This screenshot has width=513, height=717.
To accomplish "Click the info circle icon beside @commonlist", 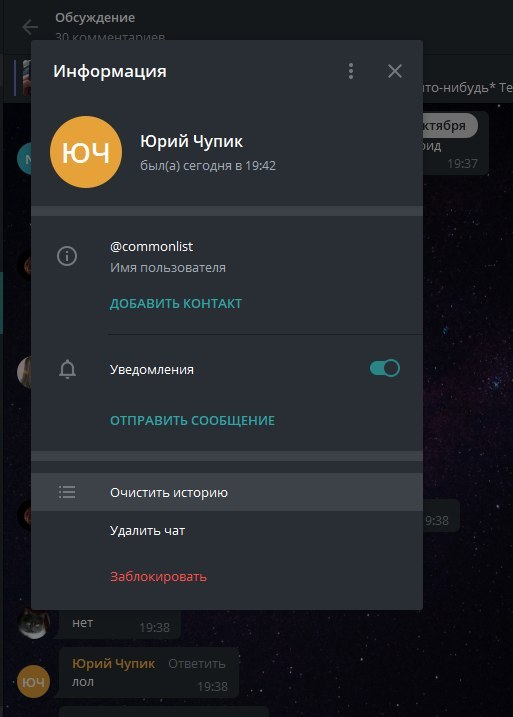I will pyautogui.click(x=67, y=256).
